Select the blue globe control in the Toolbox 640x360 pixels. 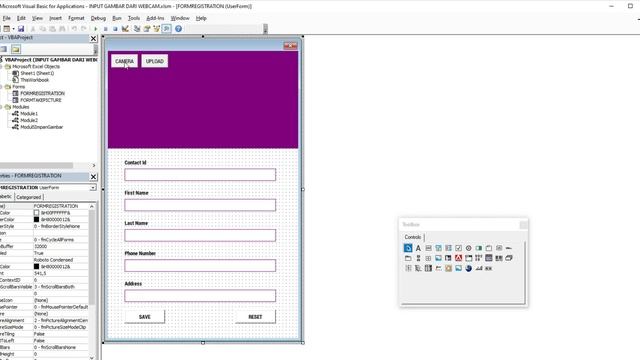coord(469,268)
